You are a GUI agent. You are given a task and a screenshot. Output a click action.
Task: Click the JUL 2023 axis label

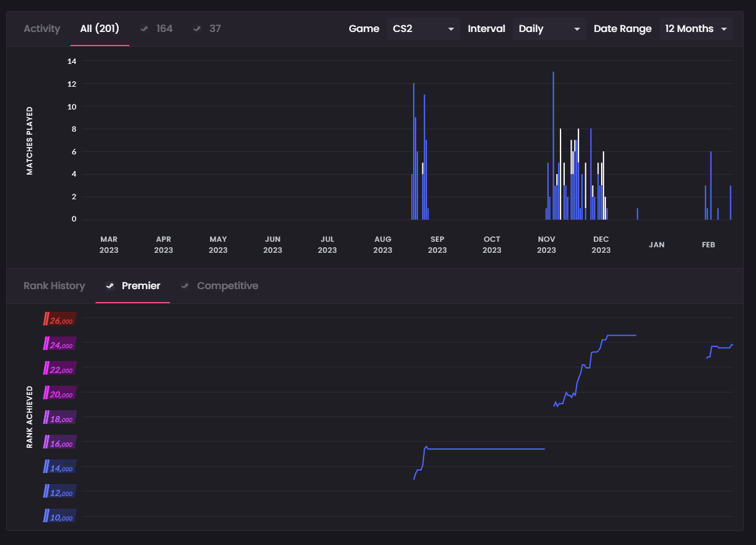328,245
